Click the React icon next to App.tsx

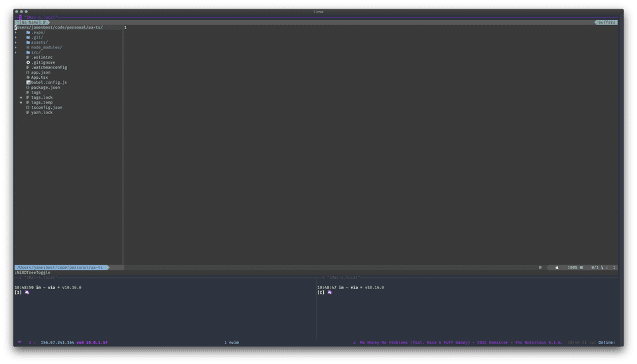pyautogui.click(x=28, y=78)
